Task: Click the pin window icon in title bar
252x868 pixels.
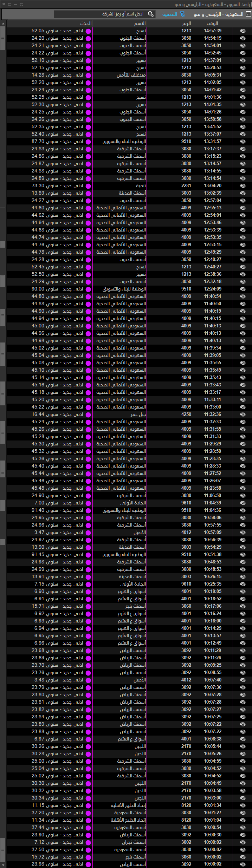Action: click(x=21, y=4)
